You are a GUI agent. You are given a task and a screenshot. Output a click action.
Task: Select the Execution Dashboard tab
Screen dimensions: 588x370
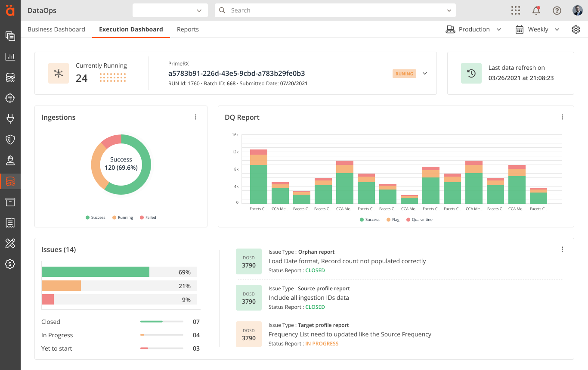click(x=131, y=29)
